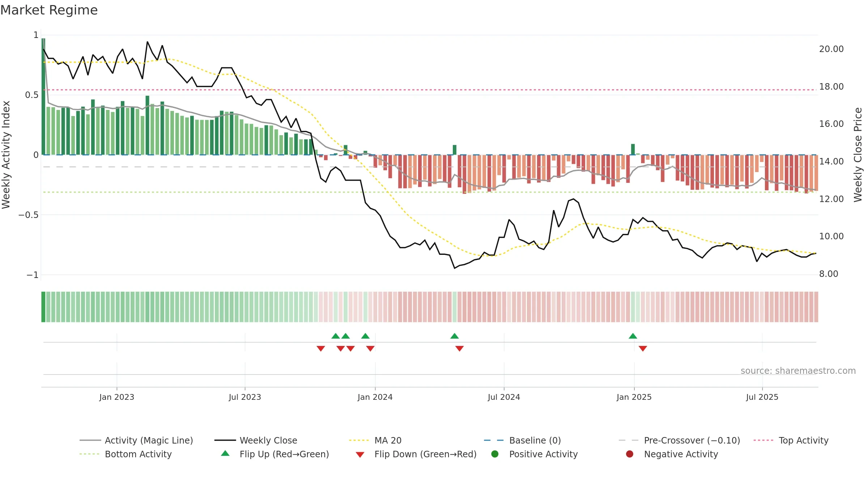
Task: Click the Flip Down marker in spring 2024
Action: coord(460,348)
